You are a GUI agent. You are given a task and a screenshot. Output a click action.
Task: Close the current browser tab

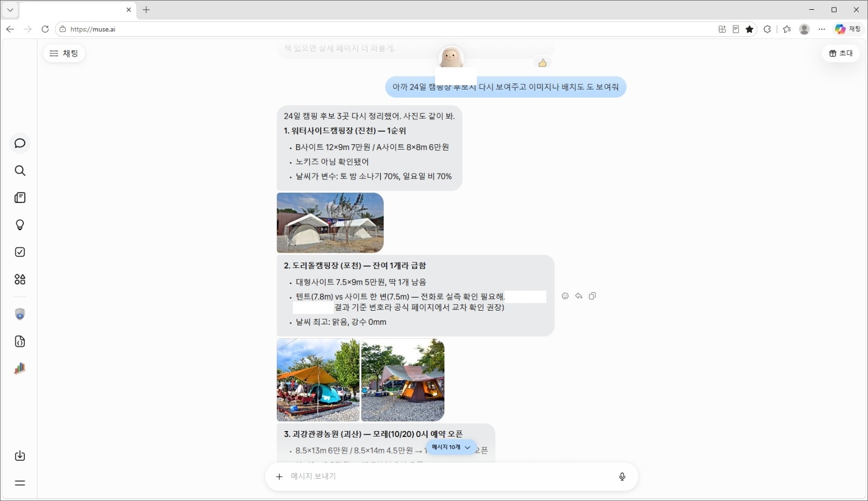click(129, 10)
